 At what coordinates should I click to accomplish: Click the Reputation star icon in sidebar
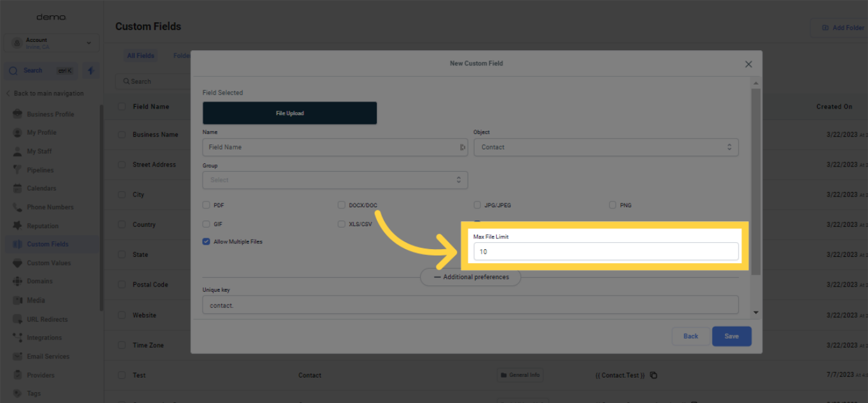point(17,226)
